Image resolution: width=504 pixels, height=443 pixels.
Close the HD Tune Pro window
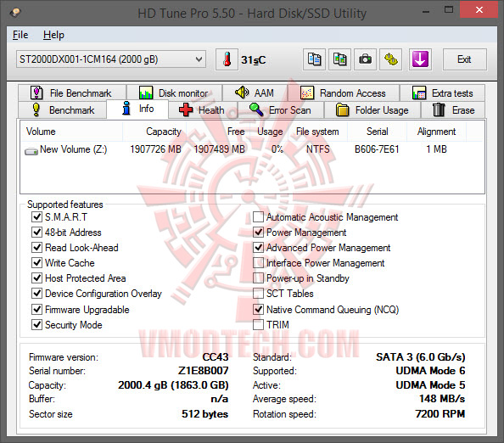tap(479, 10)
